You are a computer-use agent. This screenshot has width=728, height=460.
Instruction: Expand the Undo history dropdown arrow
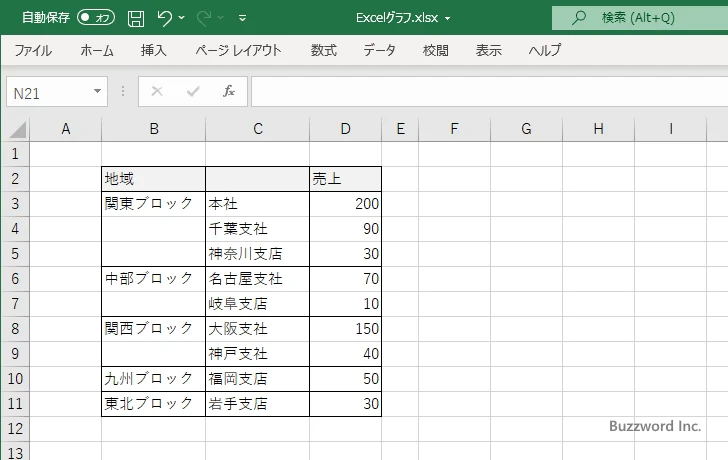pos(184,18)
